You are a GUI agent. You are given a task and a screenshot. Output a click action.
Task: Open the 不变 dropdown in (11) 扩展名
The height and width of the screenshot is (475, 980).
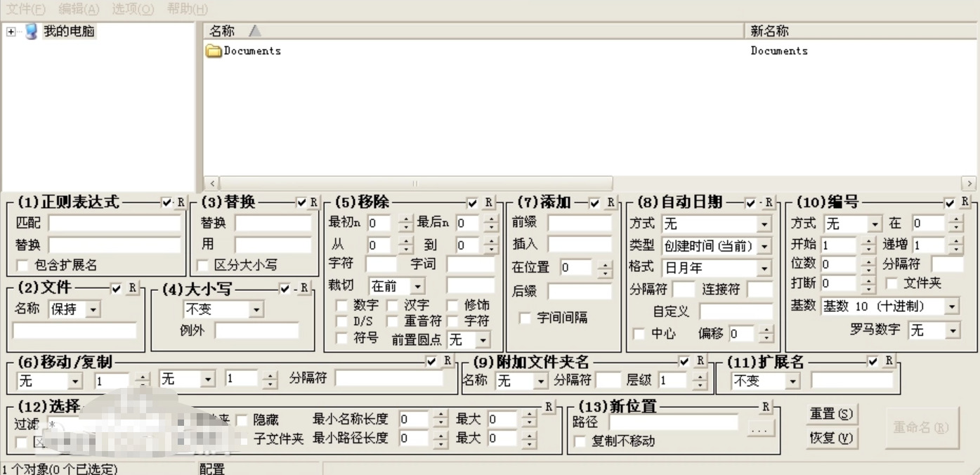click(x=792, y=381)
